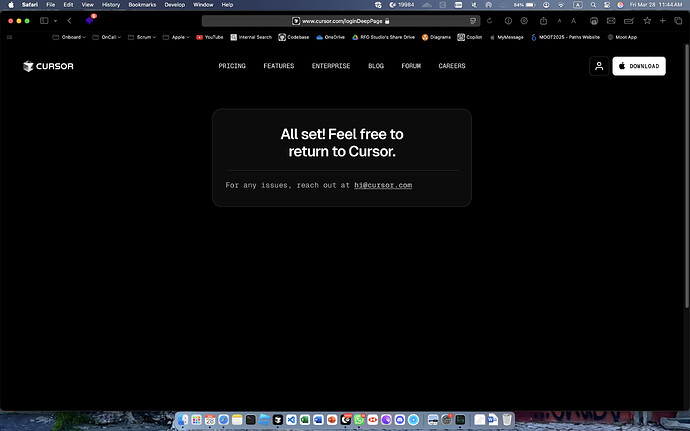The height and width of the screenshot is (431, 690).
Task: Open the View menu
Action: [88, 5]
